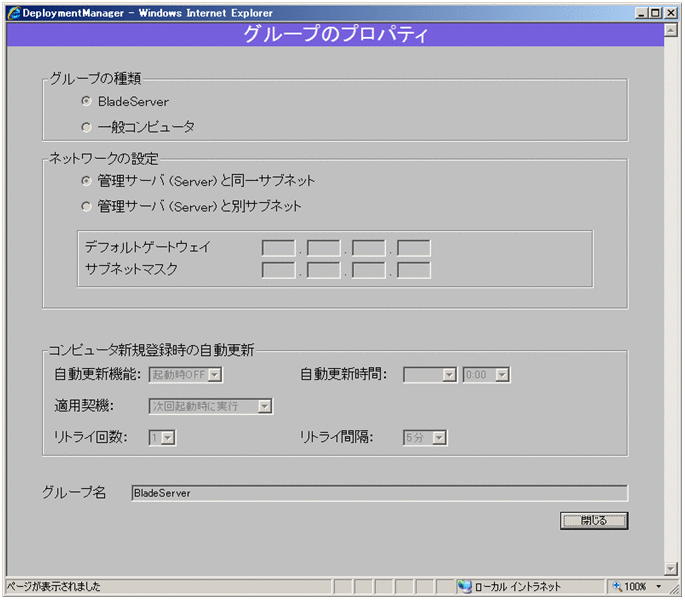Click the window resize grip icon
This screenshot has width=685, height=600.
[675, 589]
